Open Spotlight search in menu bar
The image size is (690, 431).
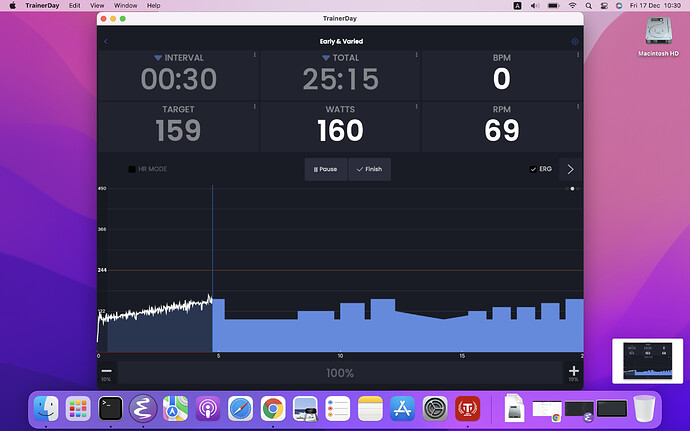(588, 6)
